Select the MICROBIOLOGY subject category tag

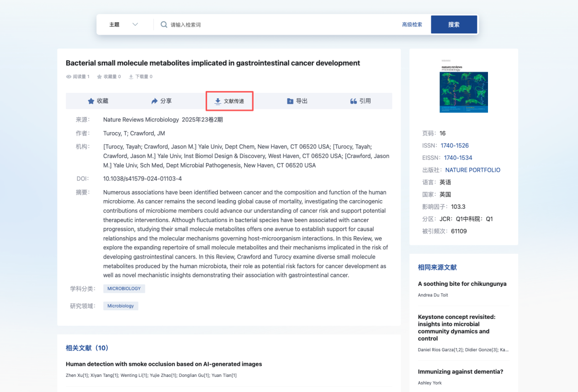click(x=124, y=289)
